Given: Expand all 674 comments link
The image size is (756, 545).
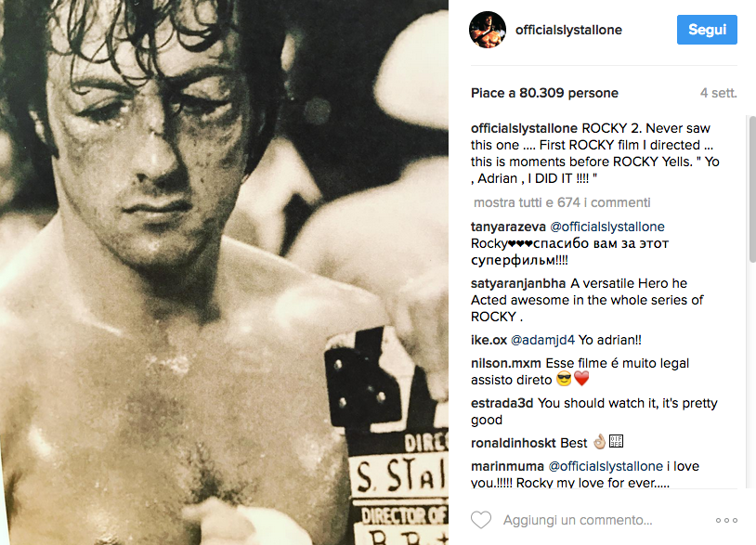Looking at the screenshot, I should tap(562, 202).
